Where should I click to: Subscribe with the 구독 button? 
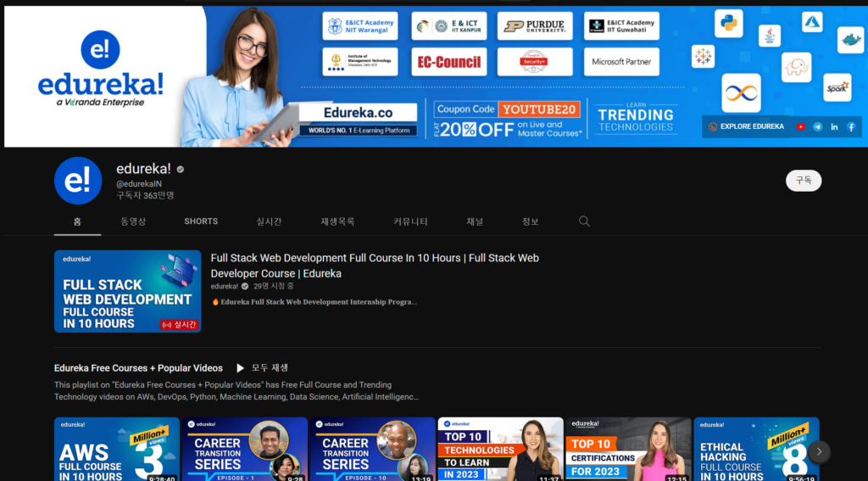click(x=804, y=181)
